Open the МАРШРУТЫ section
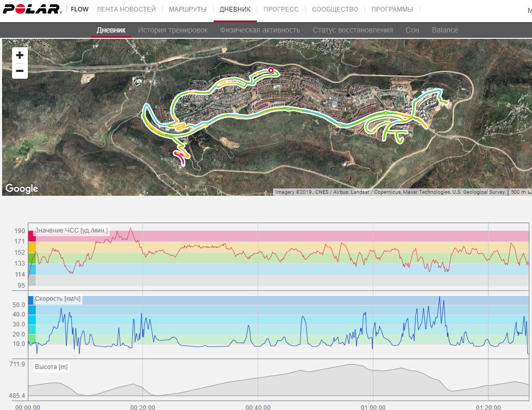The image size is (532, 410). (x=187, y=9)
